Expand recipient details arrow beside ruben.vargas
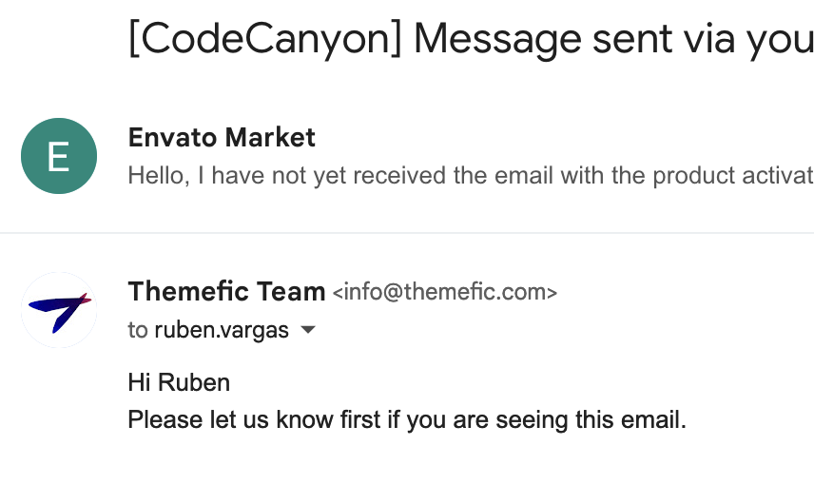Viewport: 814px width, 504px height. 308,330
